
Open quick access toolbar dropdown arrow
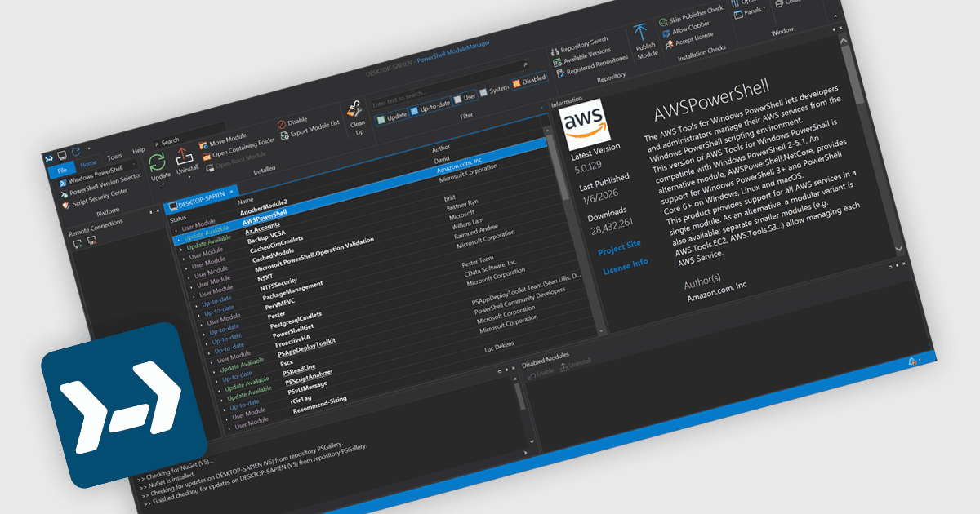pyautogui.click(x=89, y=149)
